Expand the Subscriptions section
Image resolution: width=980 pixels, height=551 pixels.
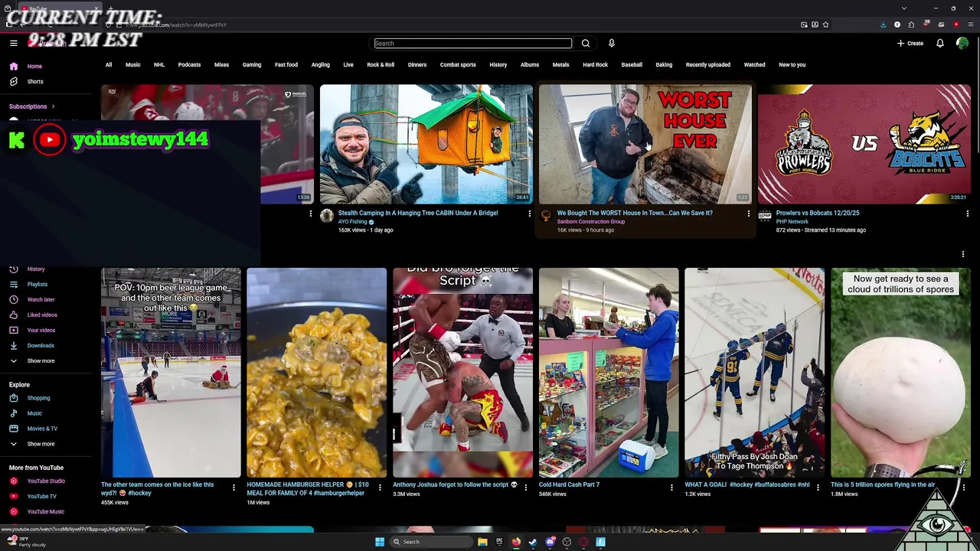(x=32, y=106)
